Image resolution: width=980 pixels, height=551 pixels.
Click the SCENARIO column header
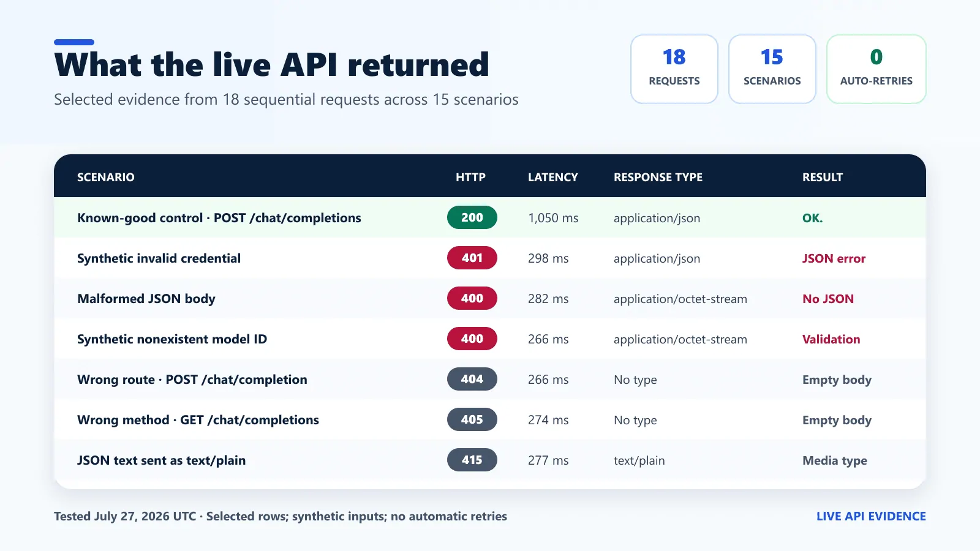coord(106,178)
